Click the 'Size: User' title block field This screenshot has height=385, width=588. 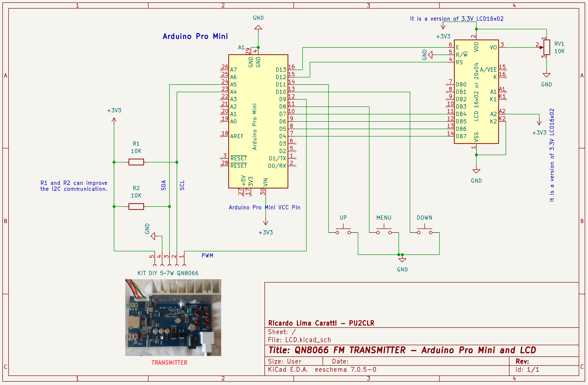pyautogui.click(x=285, y=361)
